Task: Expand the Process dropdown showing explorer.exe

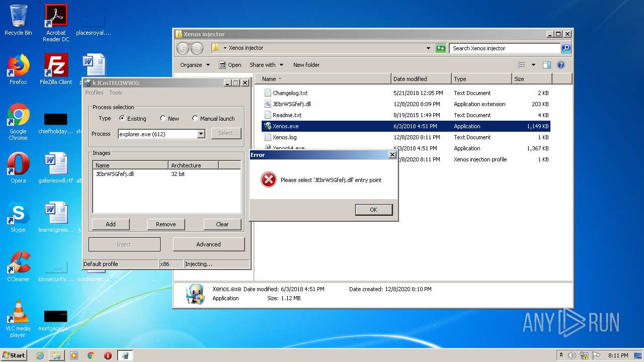Action: click(201, 134)
